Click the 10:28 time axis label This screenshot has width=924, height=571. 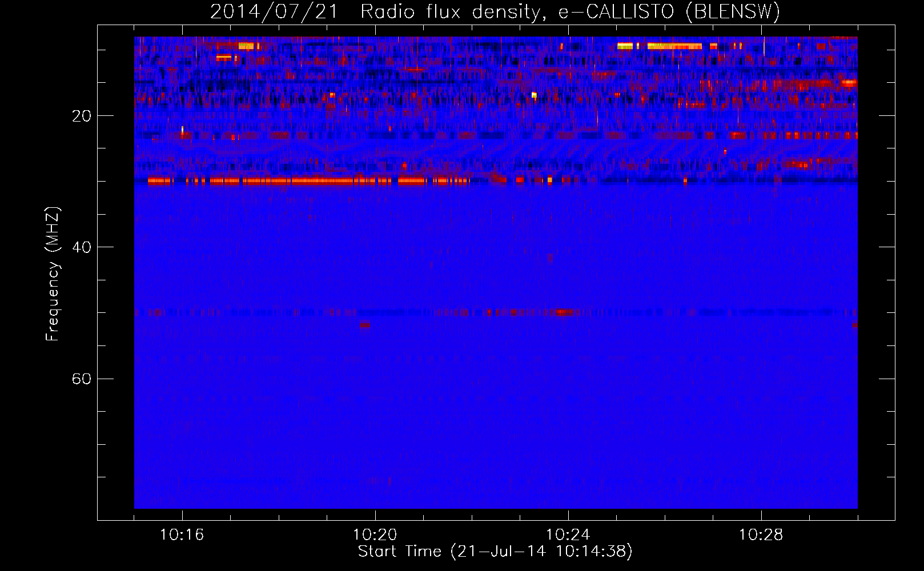click(761, 535)
